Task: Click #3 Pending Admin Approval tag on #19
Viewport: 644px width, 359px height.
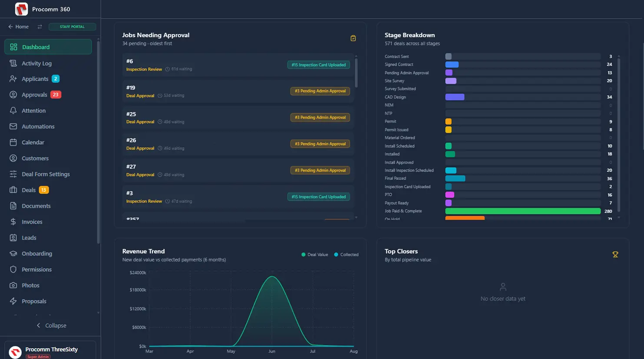Action: [x=320, y=91]
